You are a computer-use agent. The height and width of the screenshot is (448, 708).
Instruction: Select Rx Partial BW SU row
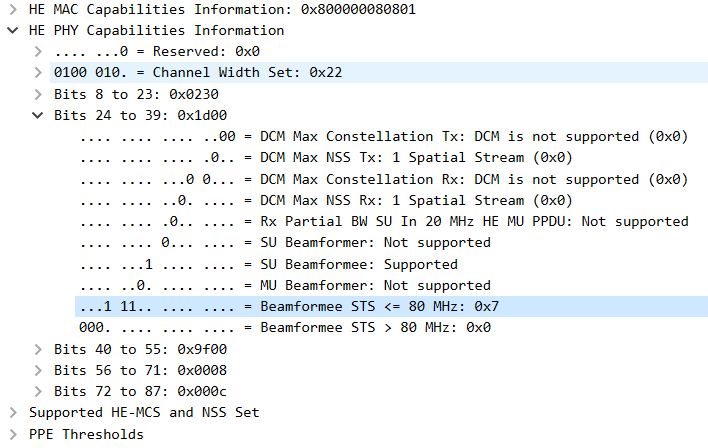(x=384, y=221)
